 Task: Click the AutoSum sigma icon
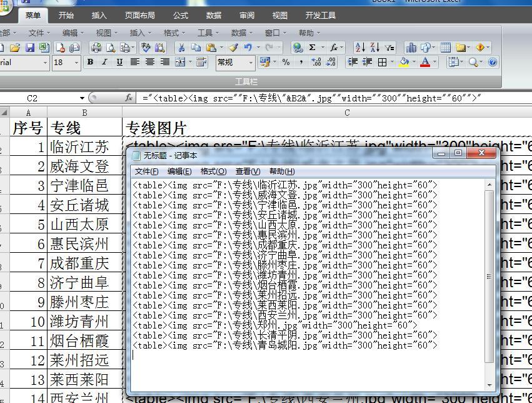[x=312, y=48]
